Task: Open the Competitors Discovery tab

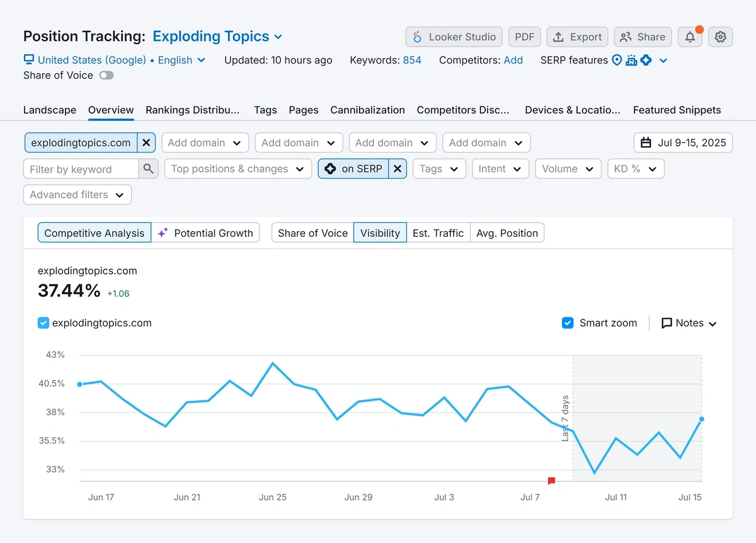Action: point(463,110)
